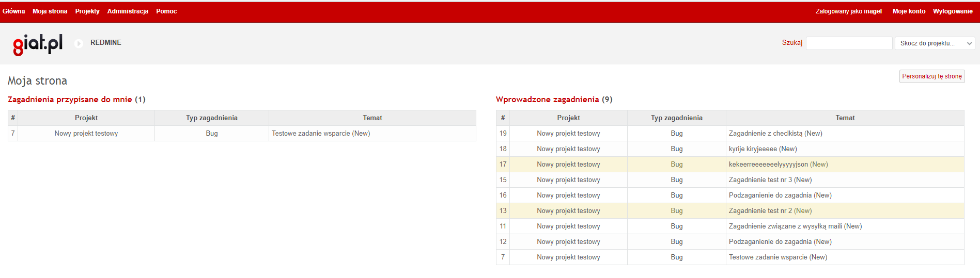Go to Moja strona in top menu
Image resolution: width=980 pixels, height=278 pixels.
coord(50,11)
